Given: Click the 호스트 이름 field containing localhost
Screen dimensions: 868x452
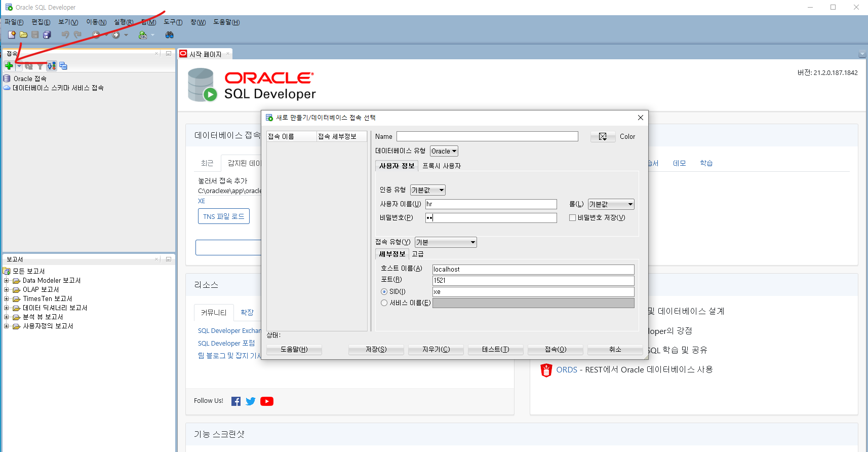Looking at the screenshot, I should (533, 270).
